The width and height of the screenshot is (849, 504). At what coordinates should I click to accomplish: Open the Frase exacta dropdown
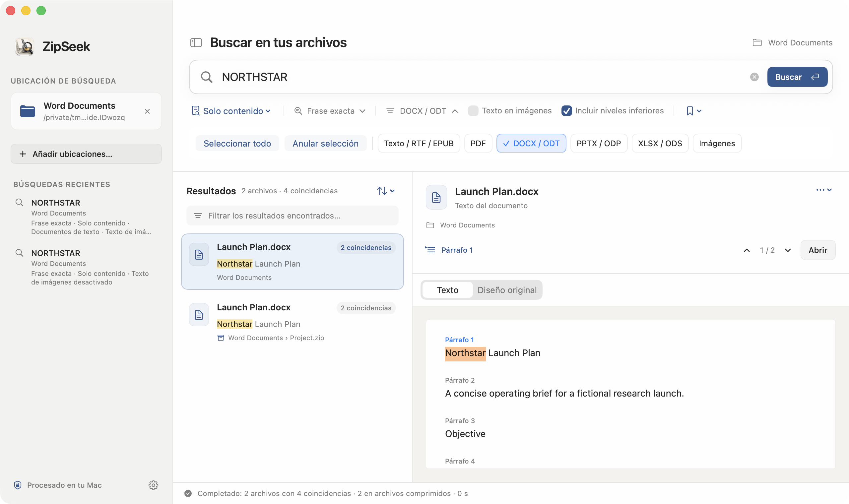[x=330, y=111]
